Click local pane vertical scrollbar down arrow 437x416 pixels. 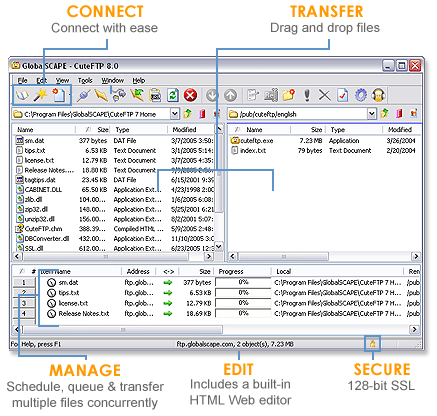tap(219, 247)
